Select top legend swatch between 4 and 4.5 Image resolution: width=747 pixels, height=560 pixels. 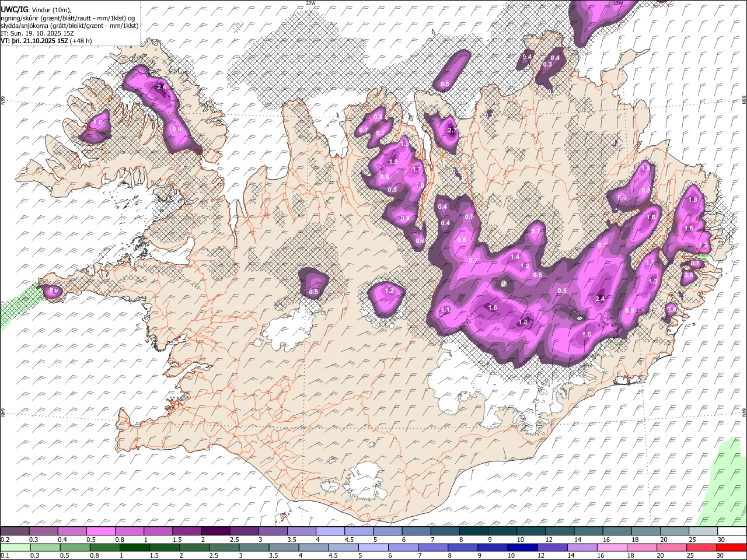330,531
